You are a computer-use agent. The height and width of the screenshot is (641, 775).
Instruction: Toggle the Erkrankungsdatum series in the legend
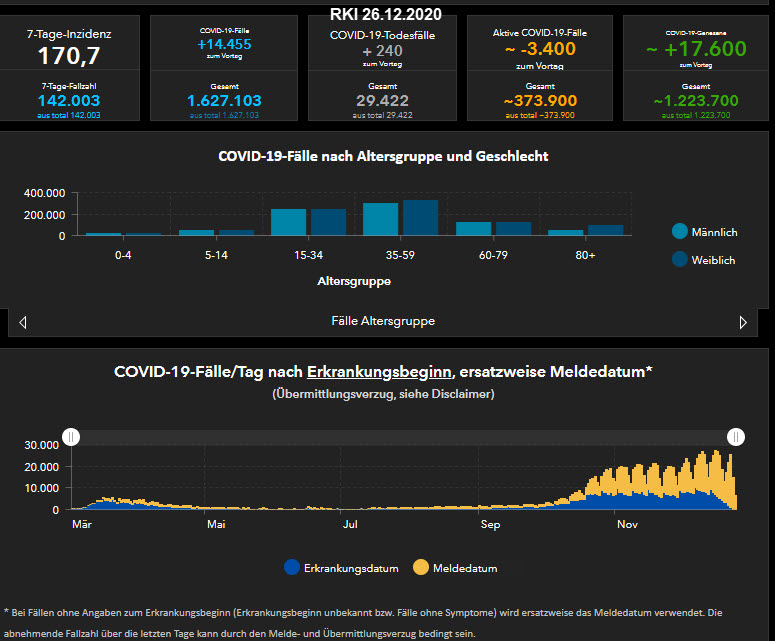pos(341,568)
